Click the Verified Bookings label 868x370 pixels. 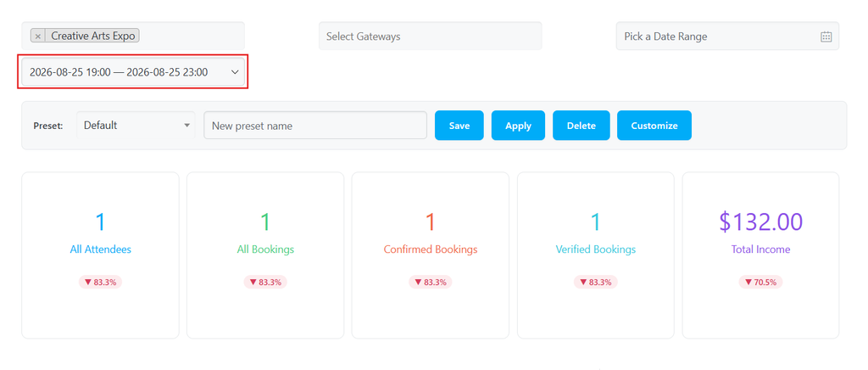coord(596,249)
